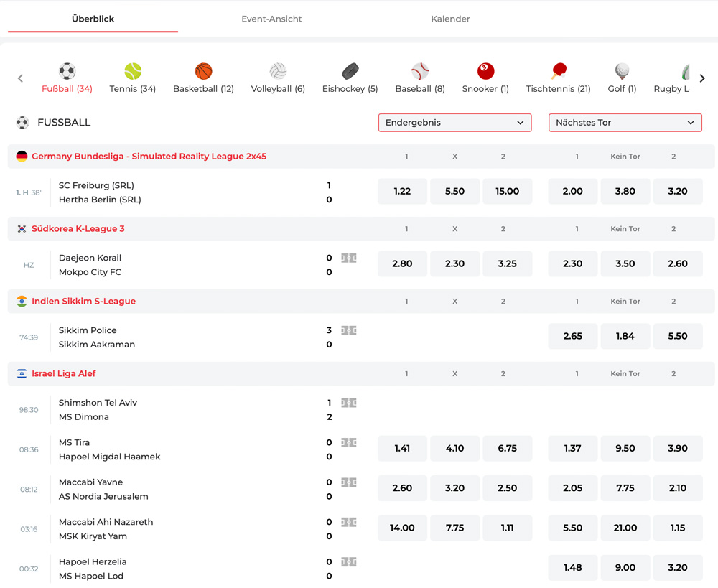
Task: Select the Tennis sport icon
Action: 133,72
